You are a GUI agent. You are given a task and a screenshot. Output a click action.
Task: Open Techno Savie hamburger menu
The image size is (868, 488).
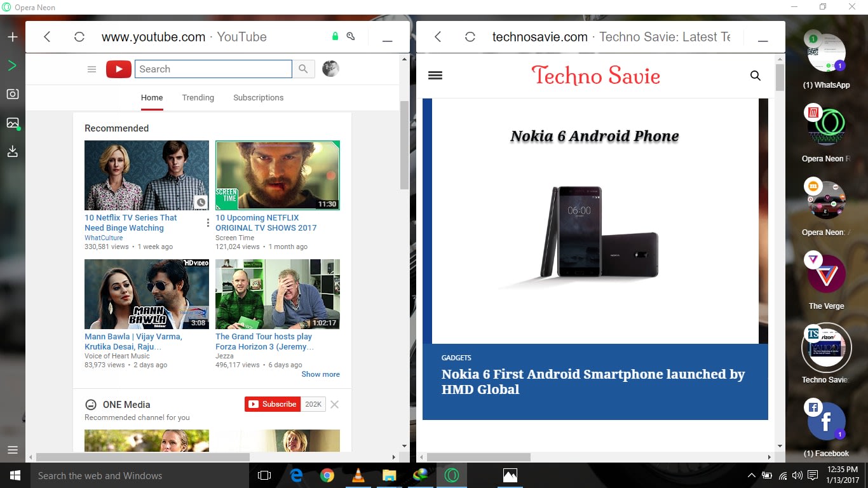pyautogui.click(x=435, y=76)
